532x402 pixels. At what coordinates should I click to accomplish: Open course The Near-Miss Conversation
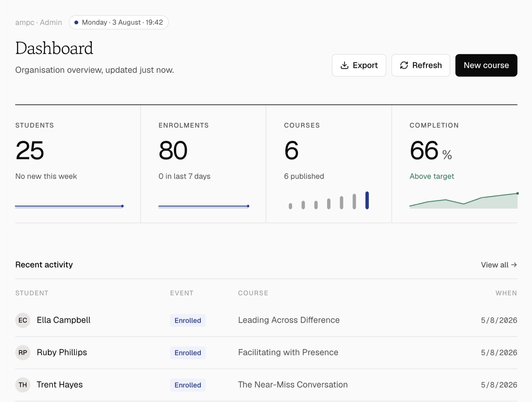click(x=293, y=384)
